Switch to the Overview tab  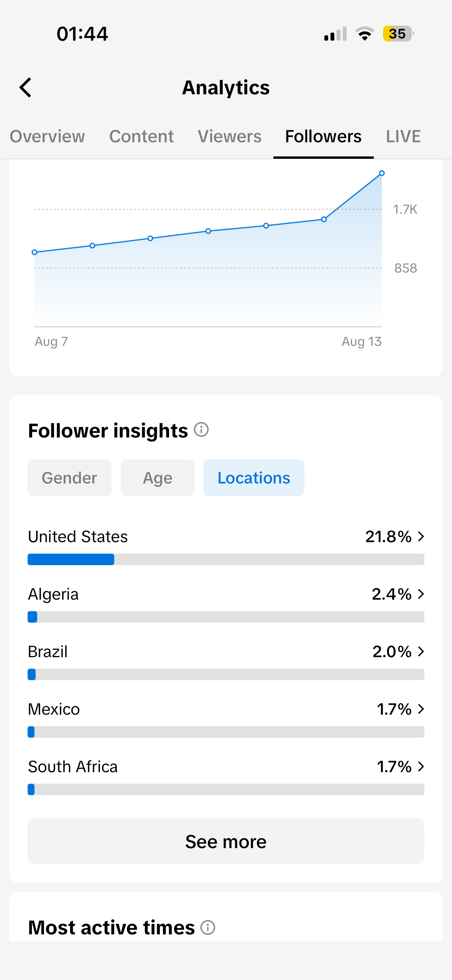47,136
